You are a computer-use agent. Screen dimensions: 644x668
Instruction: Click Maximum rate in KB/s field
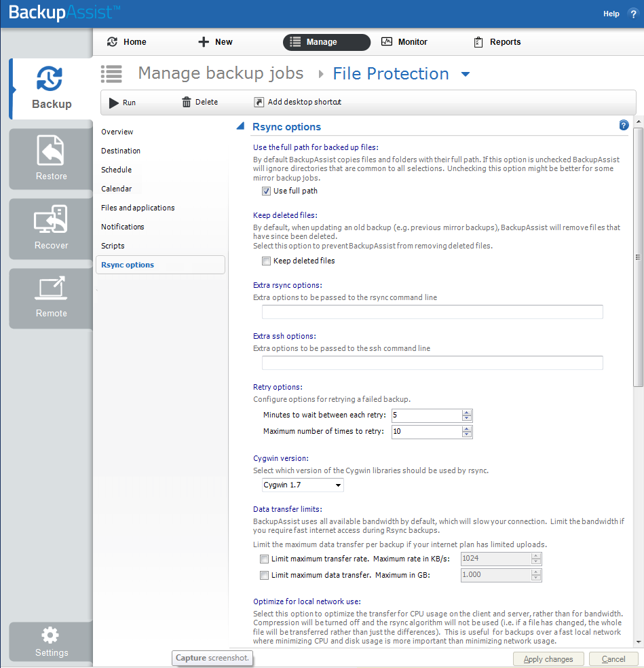click(496, 559)
